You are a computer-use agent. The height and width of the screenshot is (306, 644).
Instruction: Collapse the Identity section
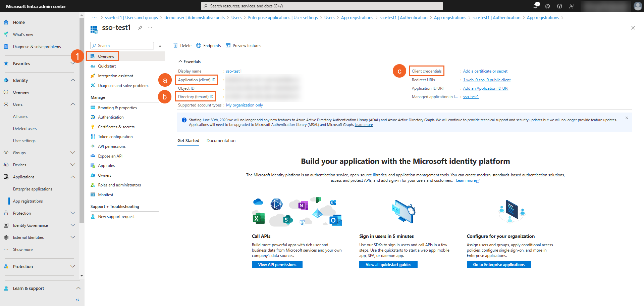pyautogui.click(x=73, y=80)
